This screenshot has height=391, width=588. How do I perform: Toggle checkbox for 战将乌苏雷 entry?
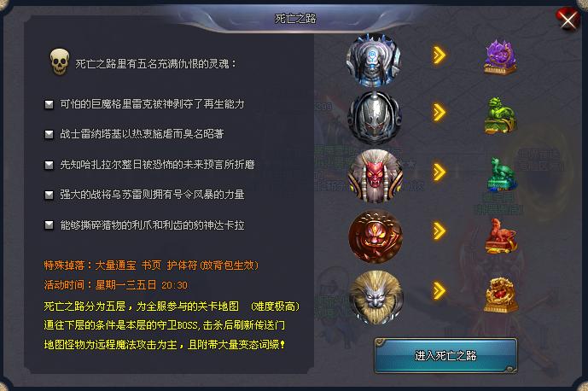(49, 195)
